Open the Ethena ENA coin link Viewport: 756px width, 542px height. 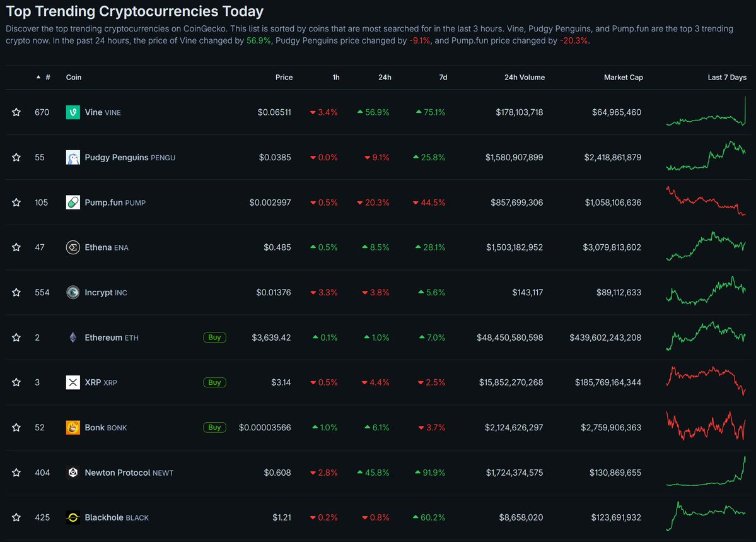pyautogui.click(x=107, y=247)
